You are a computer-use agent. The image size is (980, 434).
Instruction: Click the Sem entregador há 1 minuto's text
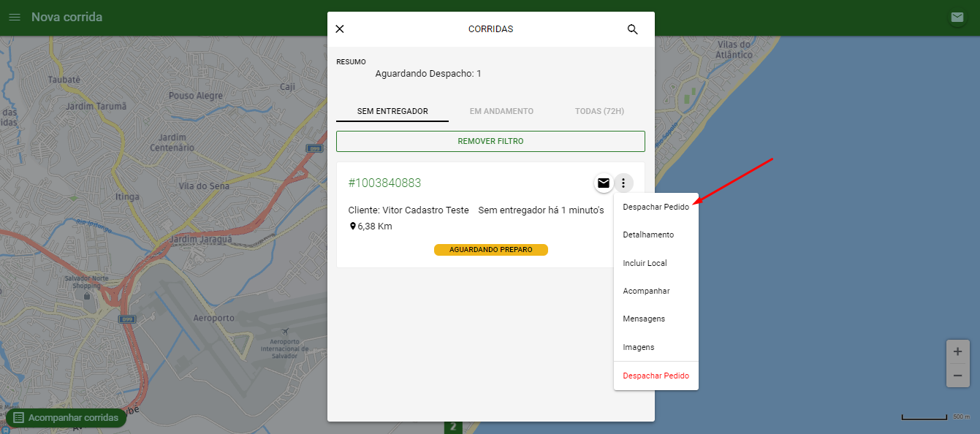542,210
